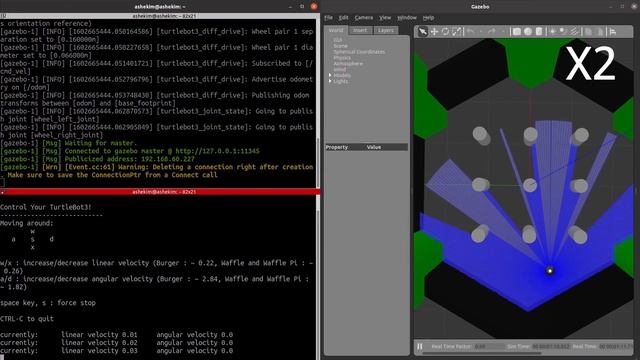
Task: Select the Translate mode tool
Action: [434, 31]
